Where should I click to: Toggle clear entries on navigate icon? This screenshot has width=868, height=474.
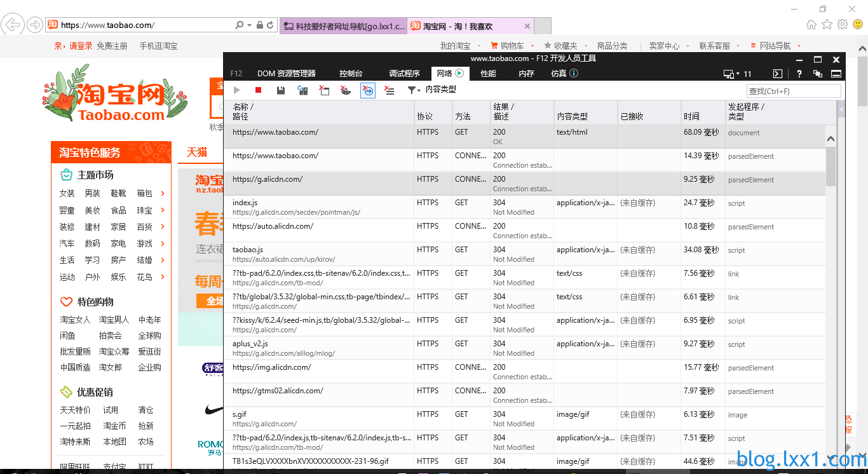pyautogui.click(x=368, y=90)
